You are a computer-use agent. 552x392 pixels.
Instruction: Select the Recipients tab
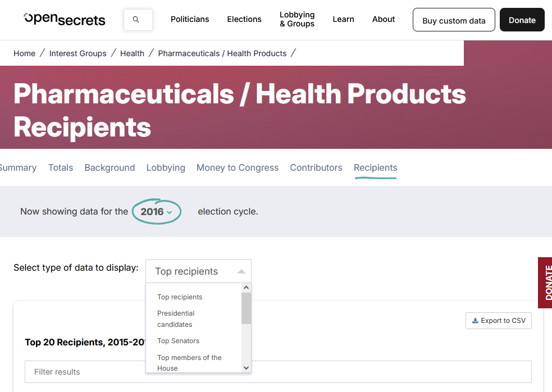pos(375,168)
